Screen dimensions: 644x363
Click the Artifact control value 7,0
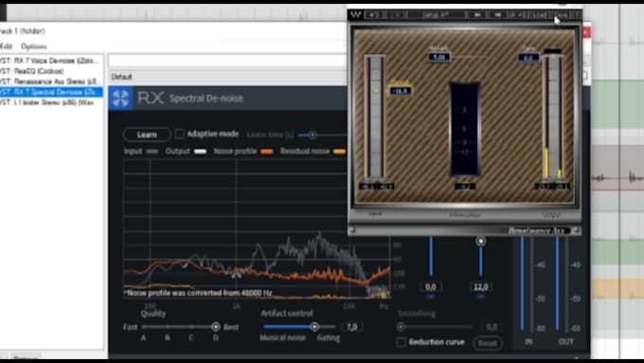[x=352, y=327]
